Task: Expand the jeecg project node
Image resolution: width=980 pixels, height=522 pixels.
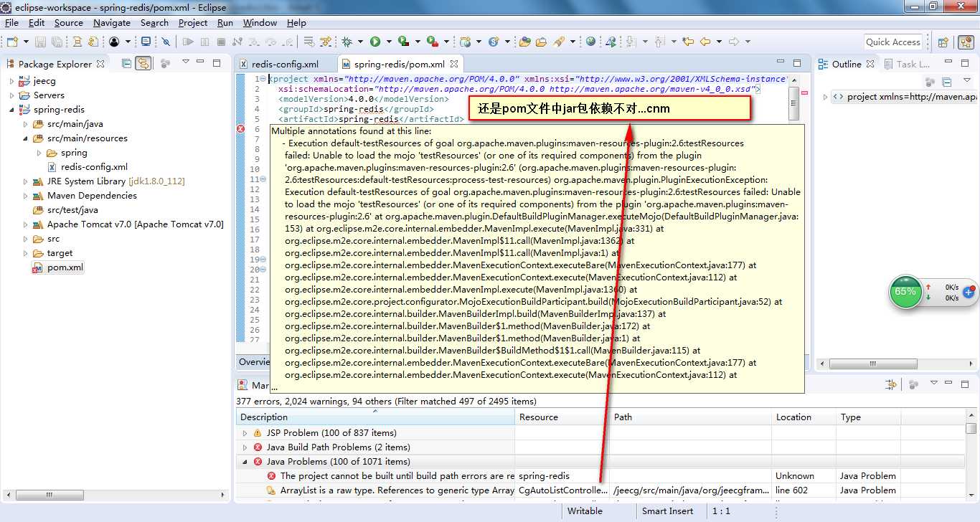Action: 11,81
